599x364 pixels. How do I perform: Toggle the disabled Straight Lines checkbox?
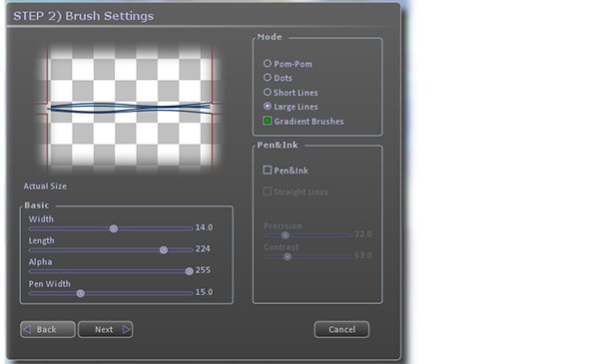(268, 191)
